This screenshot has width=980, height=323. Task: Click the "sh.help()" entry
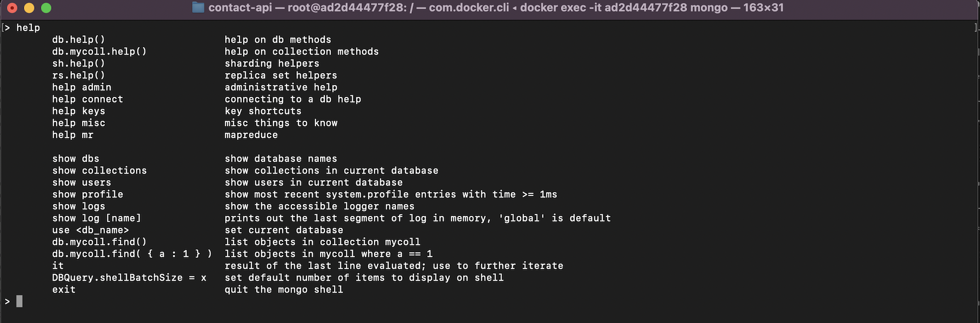(78, 63)
